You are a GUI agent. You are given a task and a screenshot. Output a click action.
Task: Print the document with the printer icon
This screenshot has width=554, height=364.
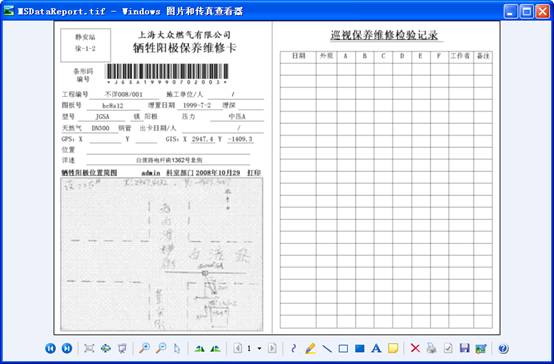pyautogui.click(x=431, y=348)
